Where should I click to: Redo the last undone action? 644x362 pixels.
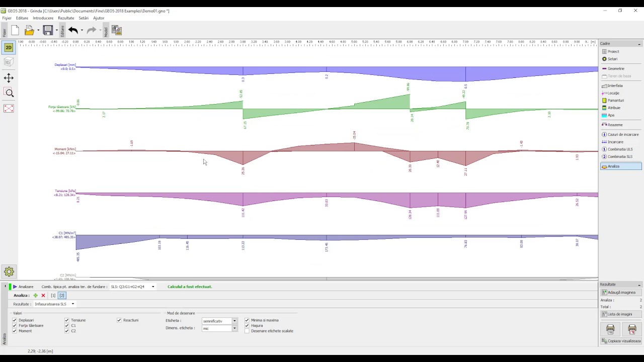pyautogui.click(x=91, y=30)
